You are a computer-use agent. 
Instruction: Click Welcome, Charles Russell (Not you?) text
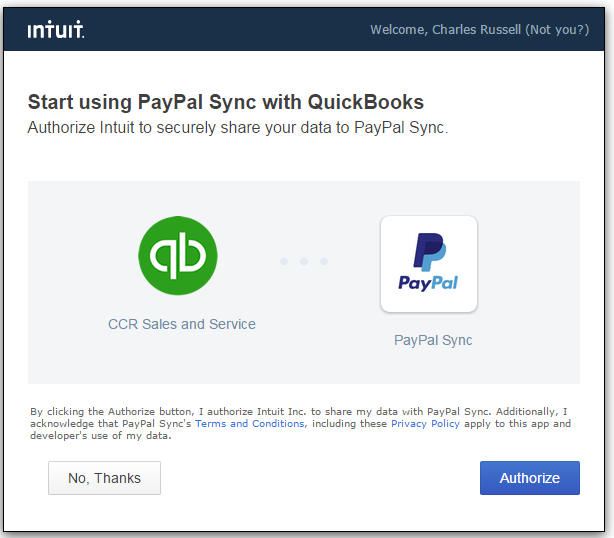(480, 30)
